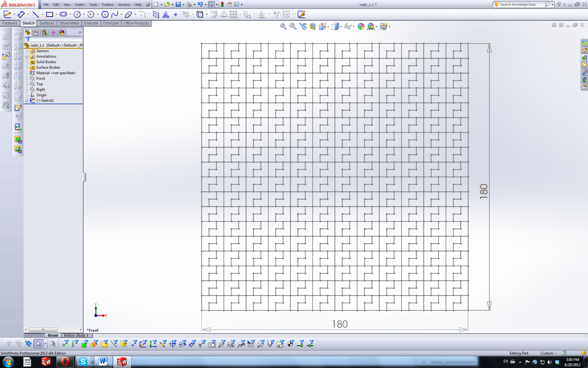Click the feature tree horizontal scrollbar

coord(43,330)
